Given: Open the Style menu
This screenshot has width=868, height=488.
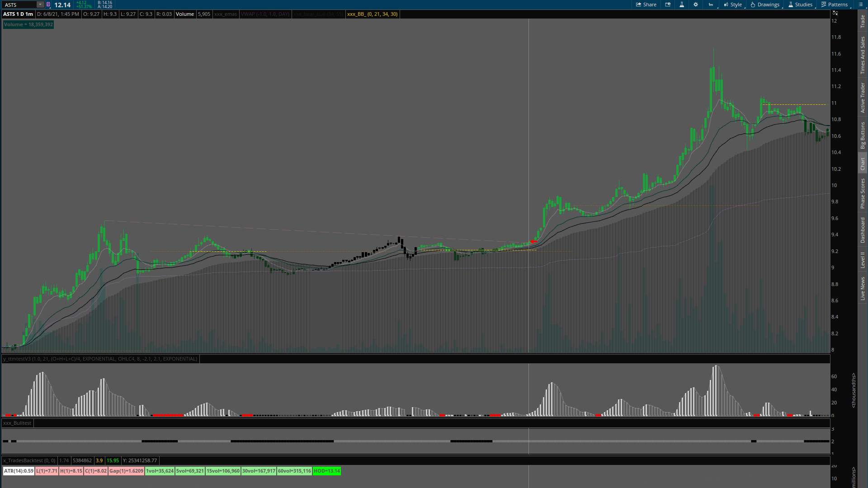Looking at the screenshot, I should pyautogui.click(x=733, y=5).
